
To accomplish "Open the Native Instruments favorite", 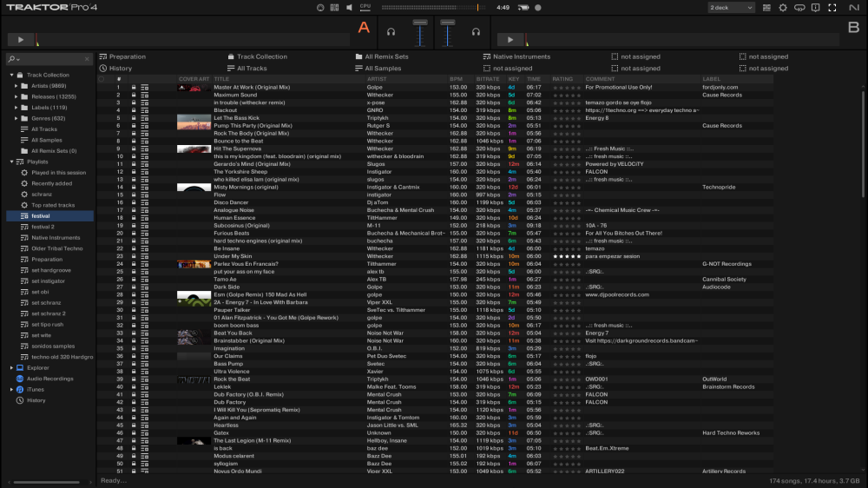I will (x=516, y=56).
